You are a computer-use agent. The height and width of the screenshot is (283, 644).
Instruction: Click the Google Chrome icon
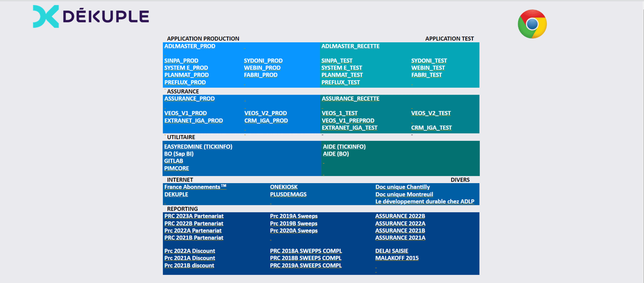point(532,24)
